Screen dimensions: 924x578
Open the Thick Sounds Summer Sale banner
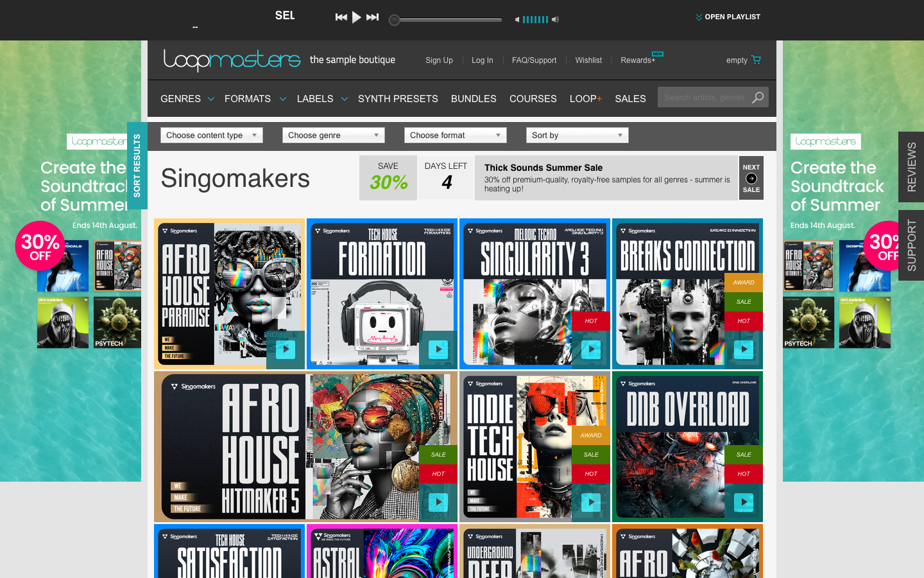[606, 178]
